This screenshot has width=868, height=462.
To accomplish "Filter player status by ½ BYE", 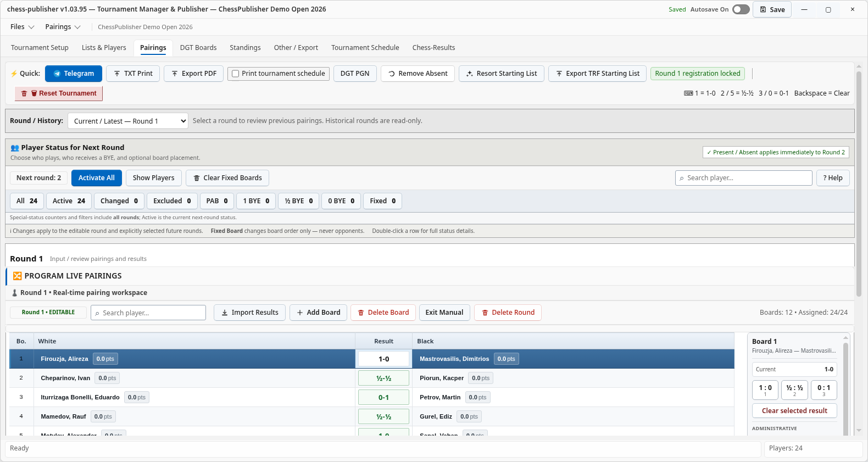I will (x=299, y=201).
